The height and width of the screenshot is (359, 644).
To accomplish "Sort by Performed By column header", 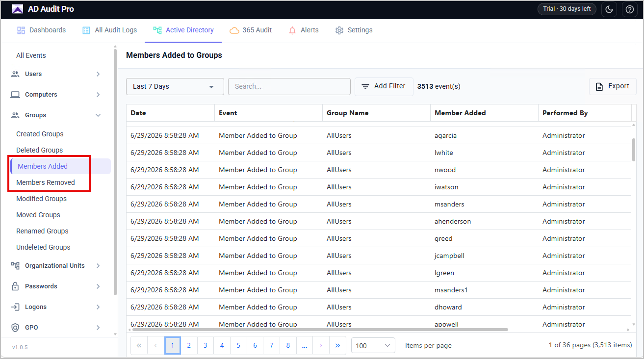I will (x=585, y=113).
